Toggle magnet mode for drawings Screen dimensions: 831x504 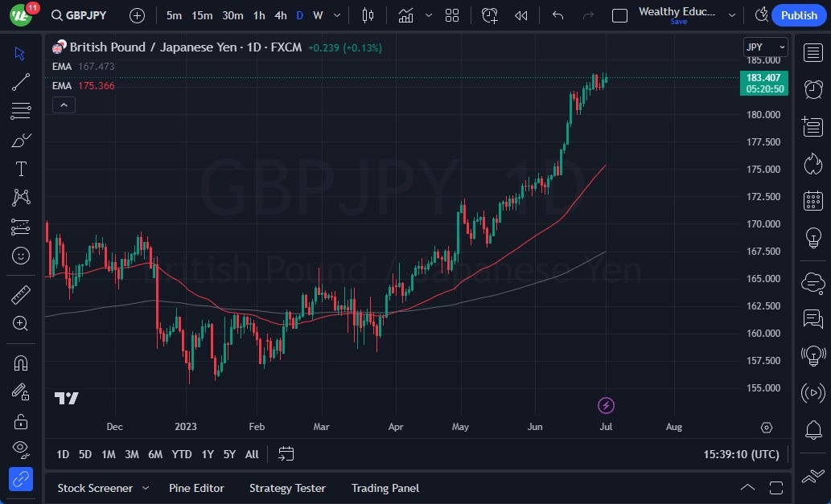pos(21,363)
